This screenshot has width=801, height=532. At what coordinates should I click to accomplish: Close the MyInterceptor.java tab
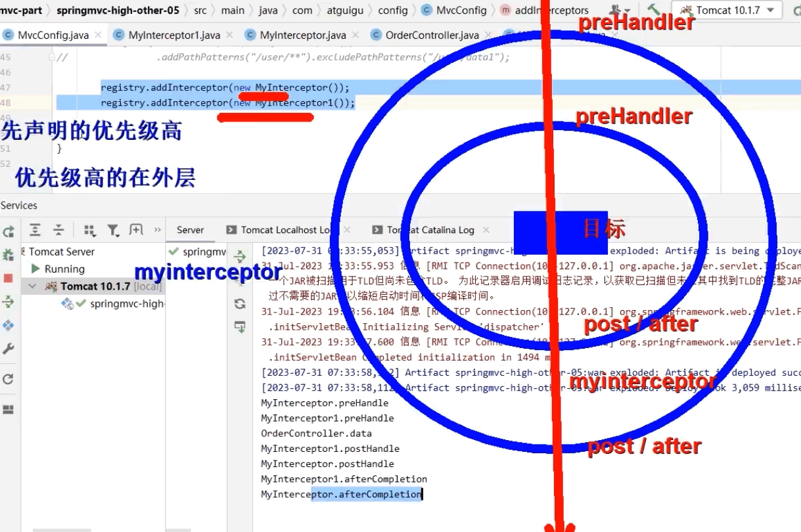[x=356, y=35]
